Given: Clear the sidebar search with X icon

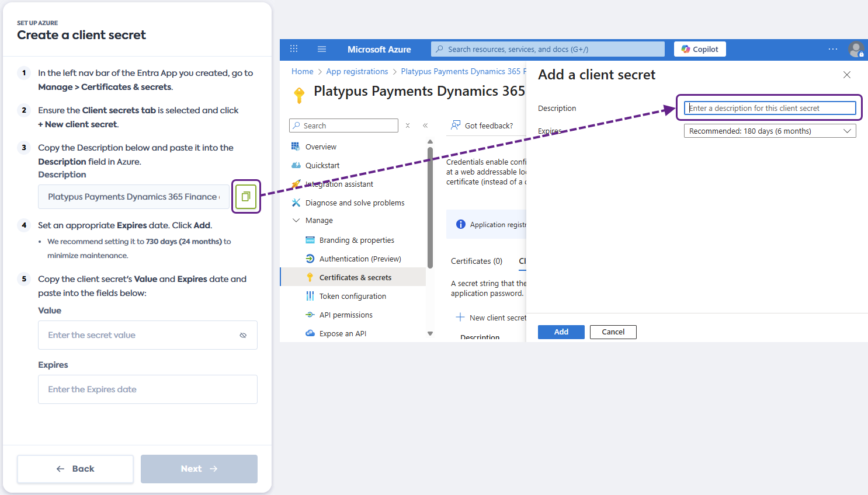Looking at the screenshot, I should click(x=408, y=126).
